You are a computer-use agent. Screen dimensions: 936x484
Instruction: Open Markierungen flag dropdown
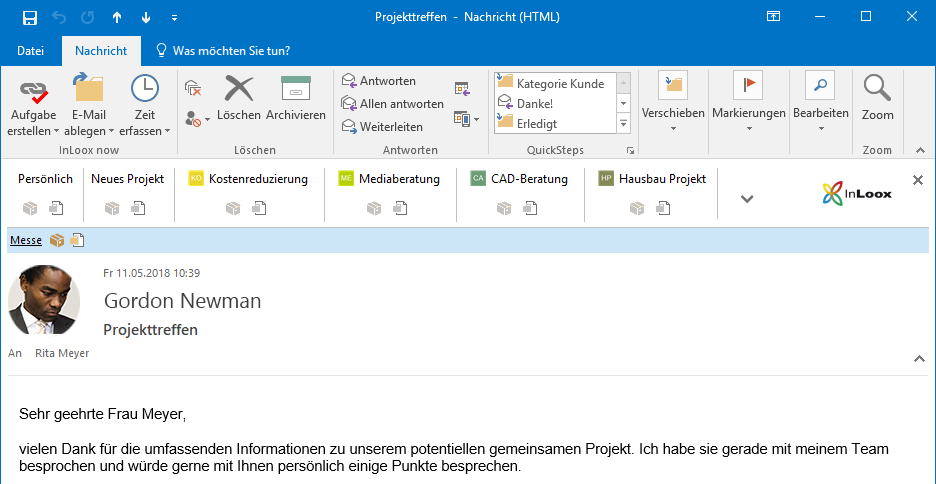tap(749, 101)
